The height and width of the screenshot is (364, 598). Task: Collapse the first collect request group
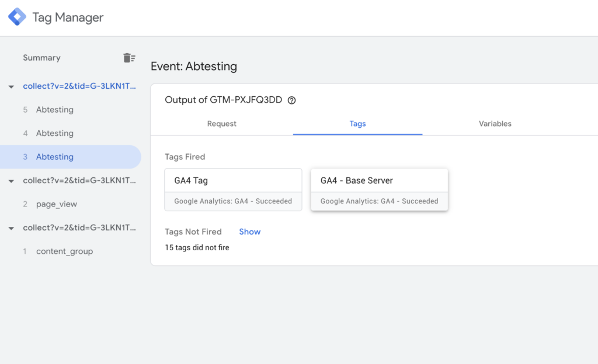pyautogui.click(x=12, y=86)
